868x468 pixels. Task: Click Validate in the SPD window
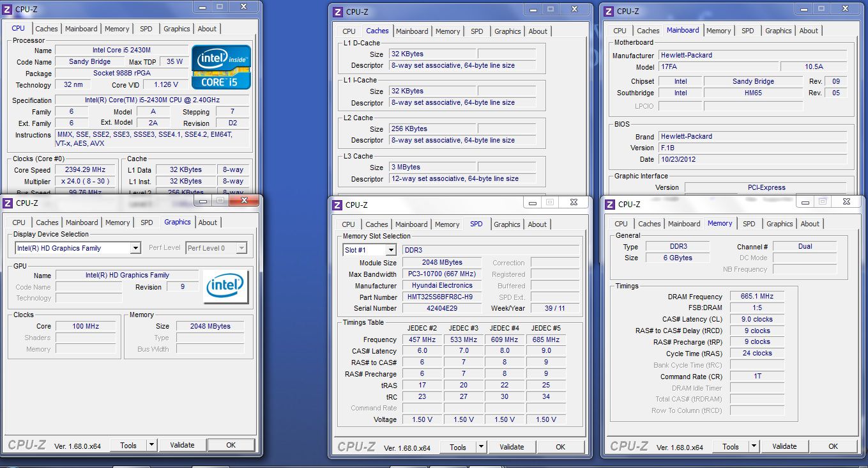(x=512, y=447)
